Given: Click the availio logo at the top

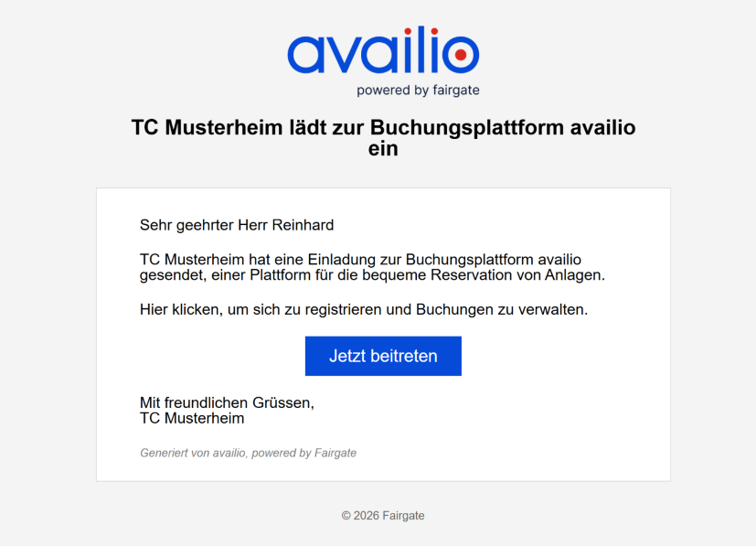Looking at the screenshot, I should (x=382, y=55).
